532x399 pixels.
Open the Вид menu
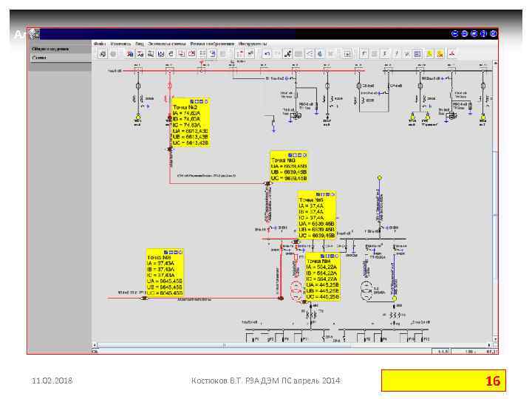click(140, 44)
